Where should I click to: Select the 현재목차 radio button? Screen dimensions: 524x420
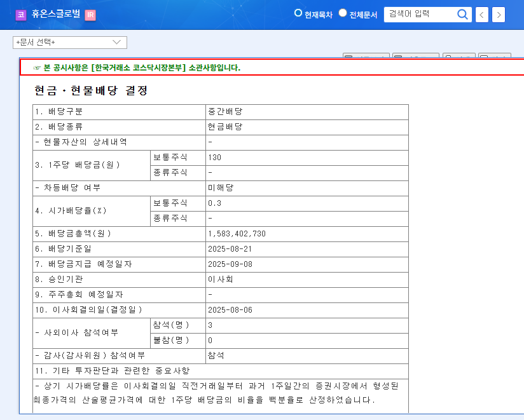coord(297,12)
